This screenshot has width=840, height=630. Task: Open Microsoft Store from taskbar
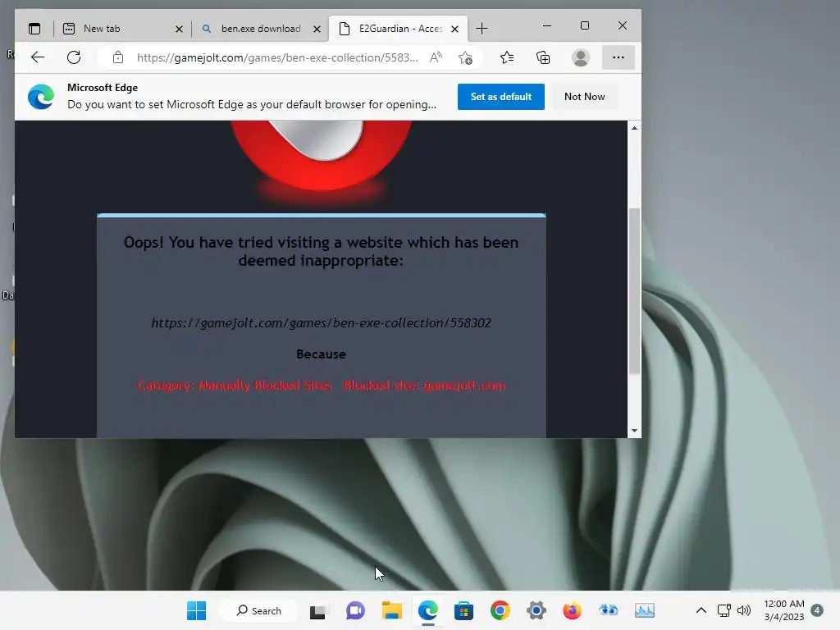pos(464,610)
